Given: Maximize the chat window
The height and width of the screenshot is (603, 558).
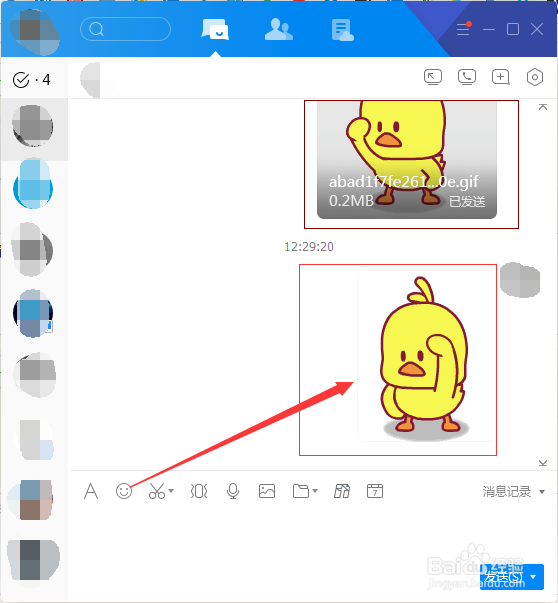Looking at the screenshot, I should (513, 29).
